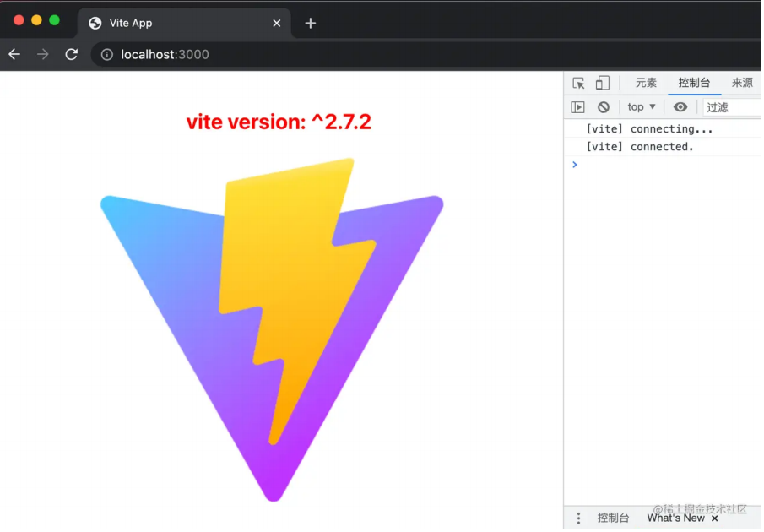Select the 控制台 drawer tab at bottom

(613, 518)
